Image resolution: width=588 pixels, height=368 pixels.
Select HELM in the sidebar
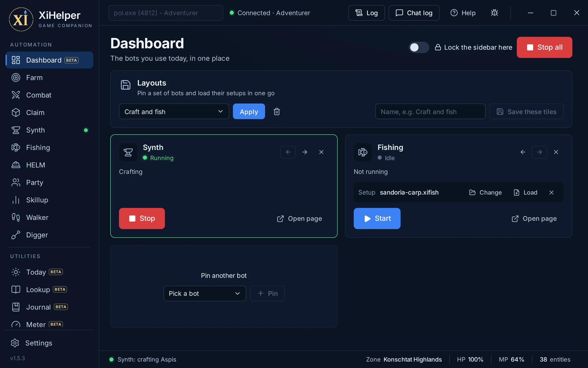point(49,165)
